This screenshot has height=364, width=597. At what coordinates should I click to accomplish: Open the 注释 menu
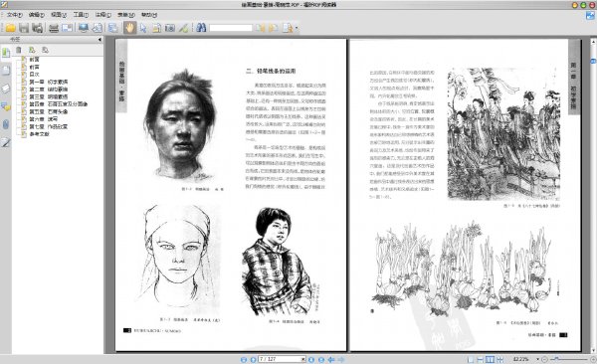[x=102, y=15]
